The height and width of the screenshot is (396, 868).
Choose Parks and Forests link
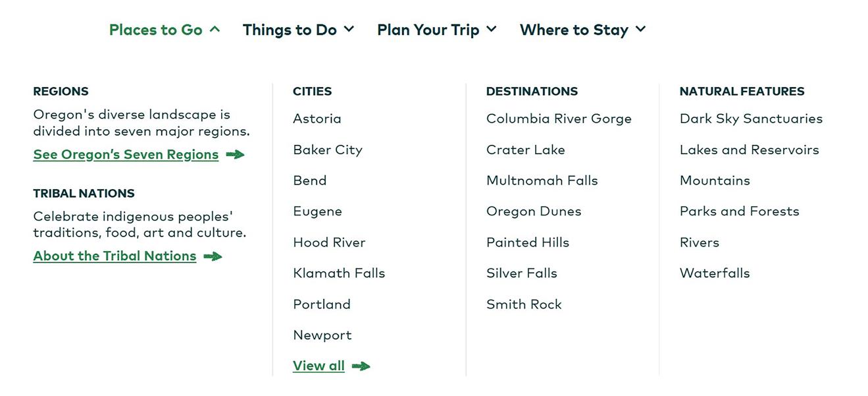point(739,212)
